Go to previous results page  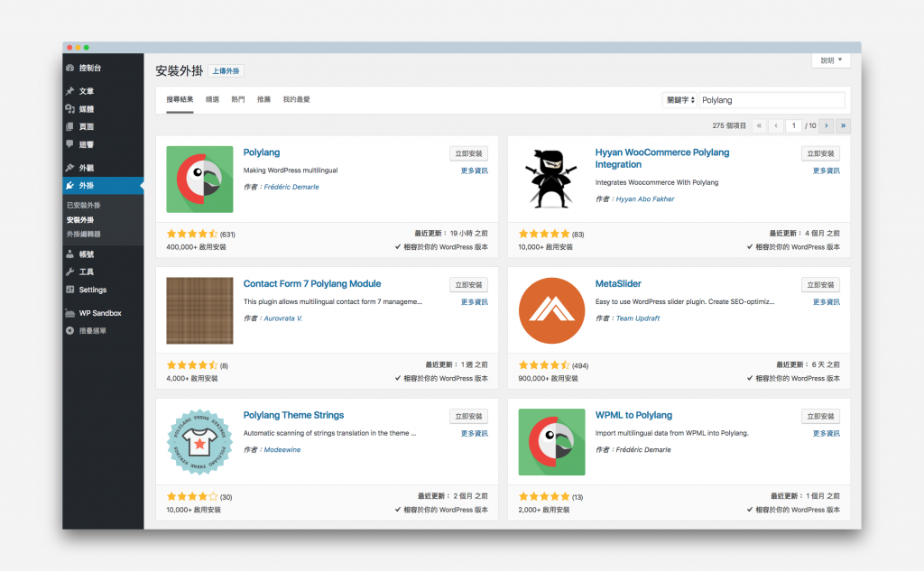pos(776,125)
